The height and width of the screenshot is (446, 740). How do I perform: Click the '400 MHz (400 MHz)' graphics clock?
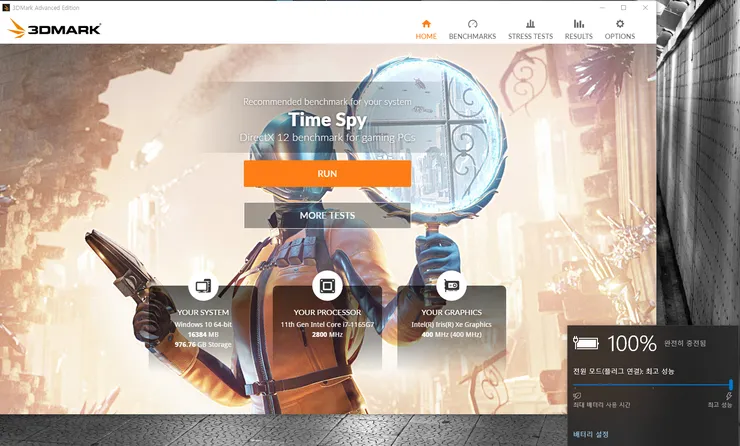[451, 335]
